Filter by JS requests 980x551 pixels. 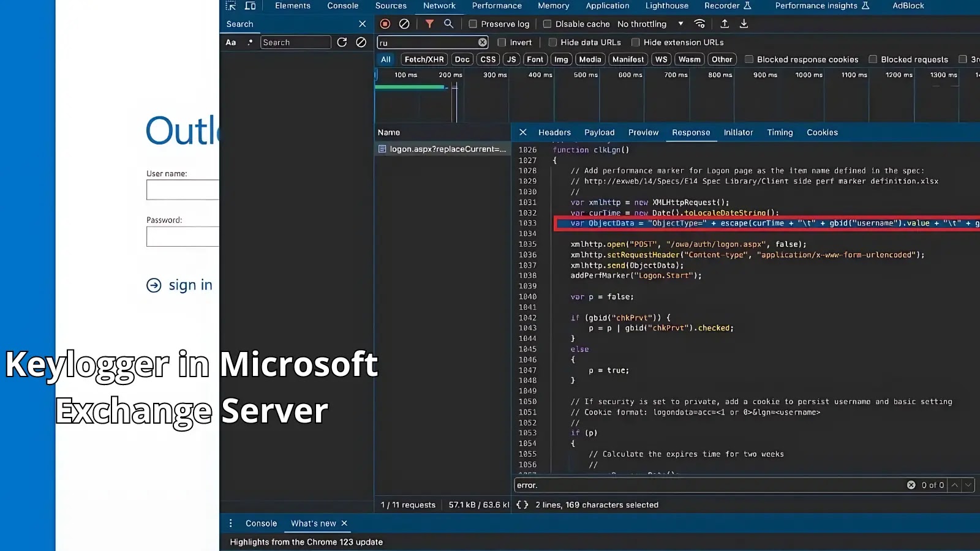coord(511,59)
